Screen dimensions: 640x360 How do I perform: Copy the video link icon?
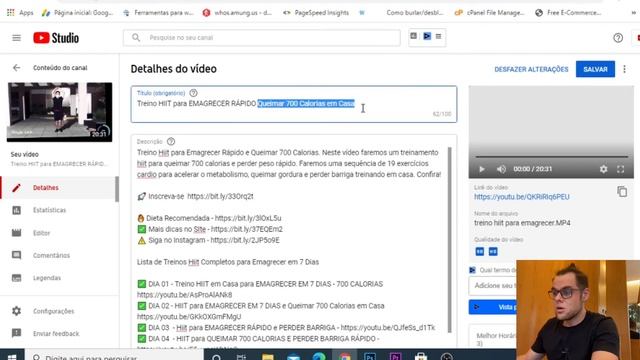(622, 191)
